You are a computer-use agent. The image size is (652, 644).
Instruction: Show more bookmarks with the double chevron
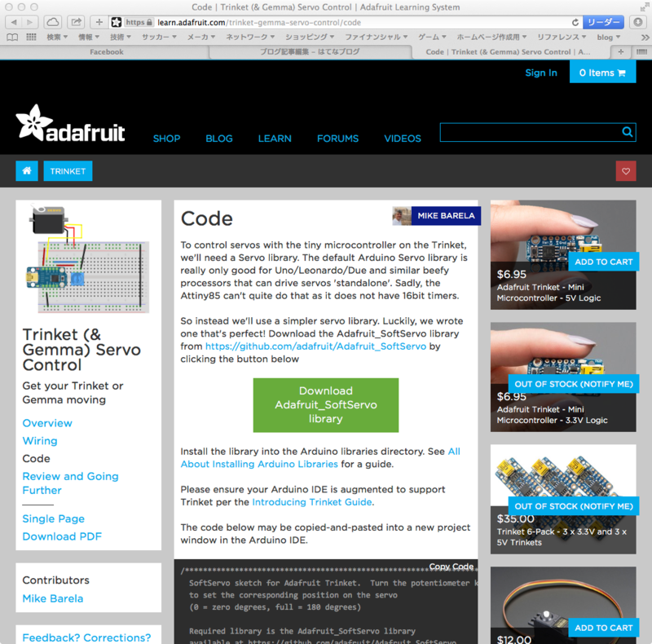click(x=645, y=37)
